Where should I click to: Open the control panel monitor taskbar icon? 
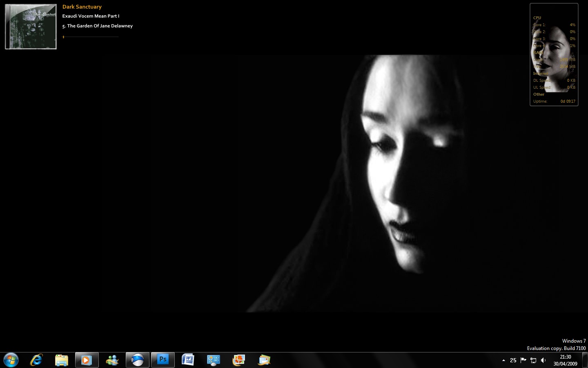pos(213,360)
